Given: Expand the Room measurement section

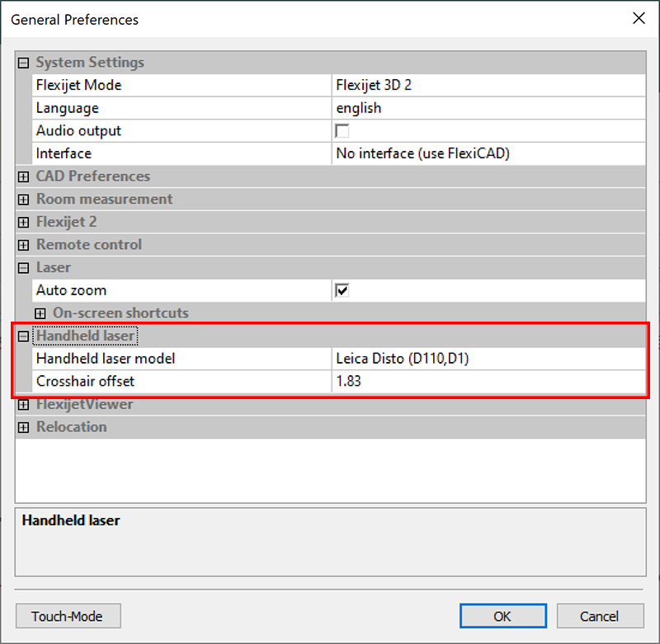Looking at the screenshot, I should click(x=23, y=199).
